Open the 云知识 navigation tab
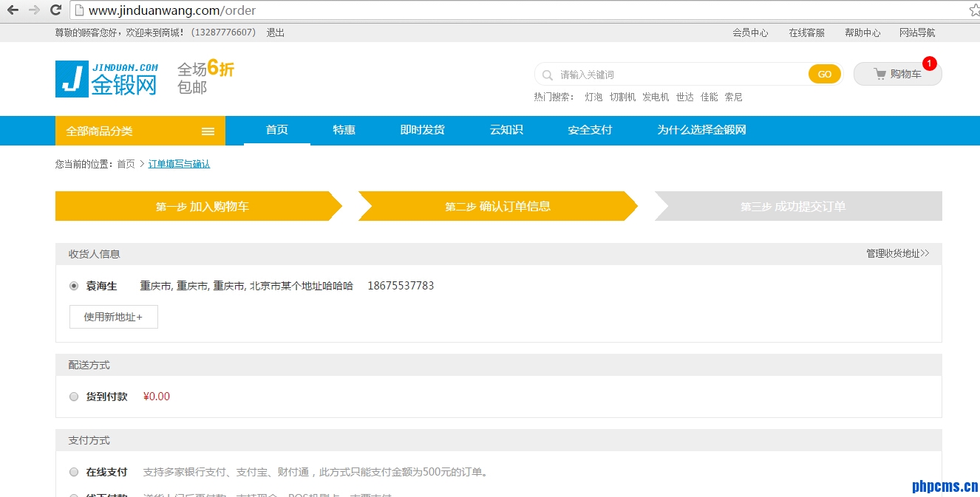This screenshot has height=497, width=980. [506, 130]
